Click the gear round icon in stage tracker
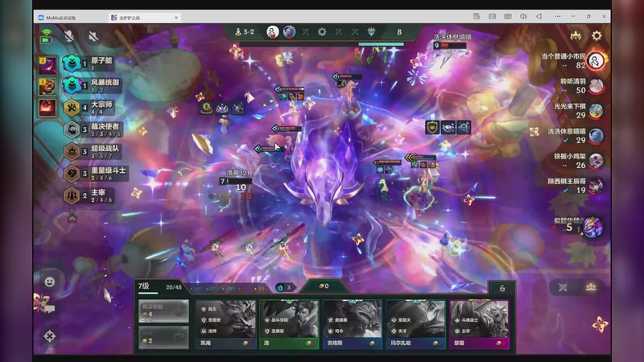 322,31
